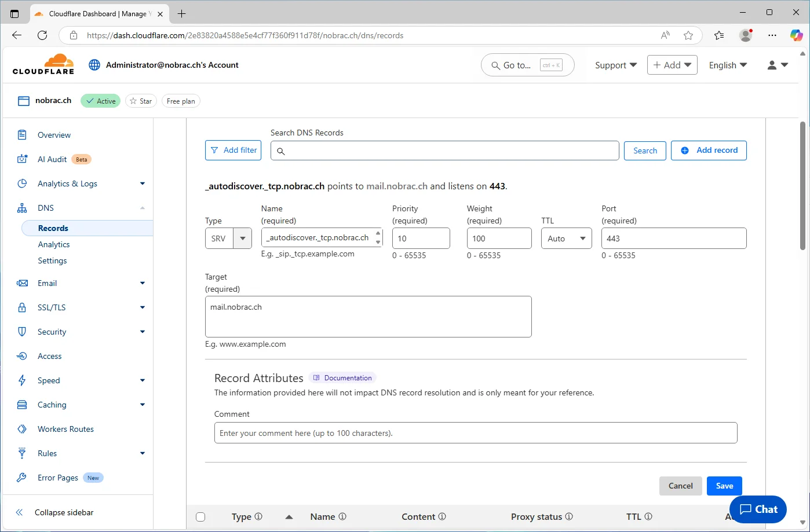Click the Cloudflare logo

point(43,64)
